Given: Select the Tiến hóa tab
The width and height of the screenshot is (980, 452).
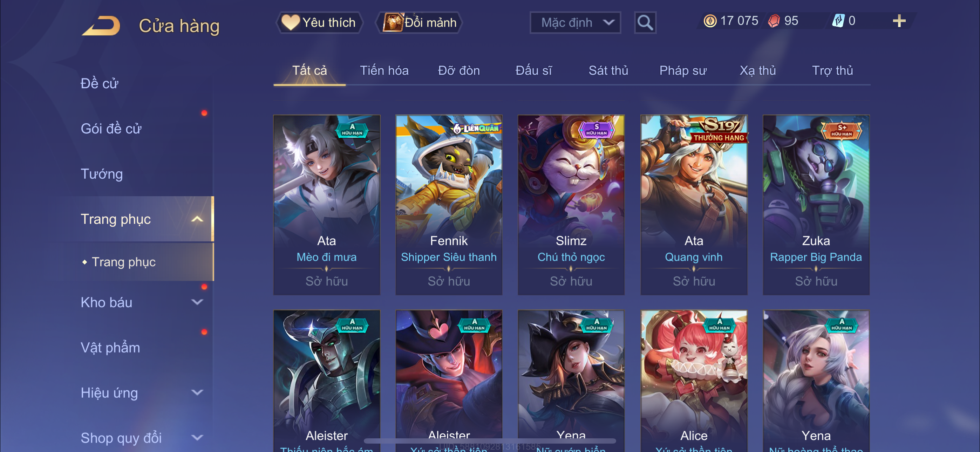Looking at the screenshot, I should [x=384, y=70].
